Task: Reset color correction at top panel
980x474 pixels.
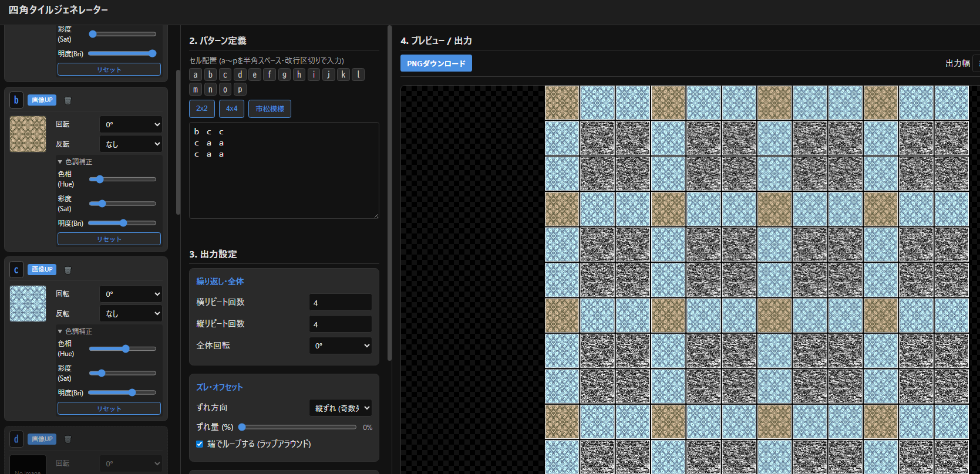Action: 109,69
